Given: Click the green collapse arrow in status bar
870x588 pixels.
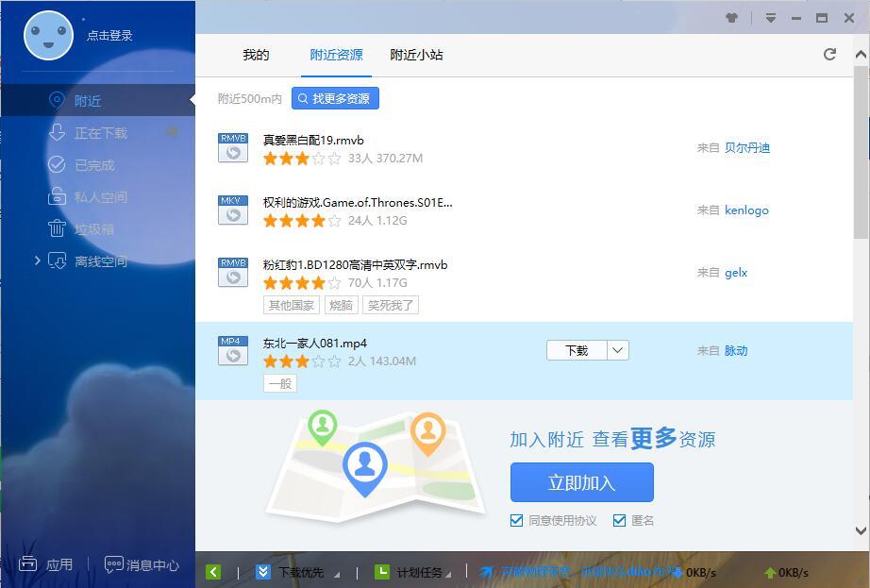Looking at the screenshot, I should (x=213, y=572).
